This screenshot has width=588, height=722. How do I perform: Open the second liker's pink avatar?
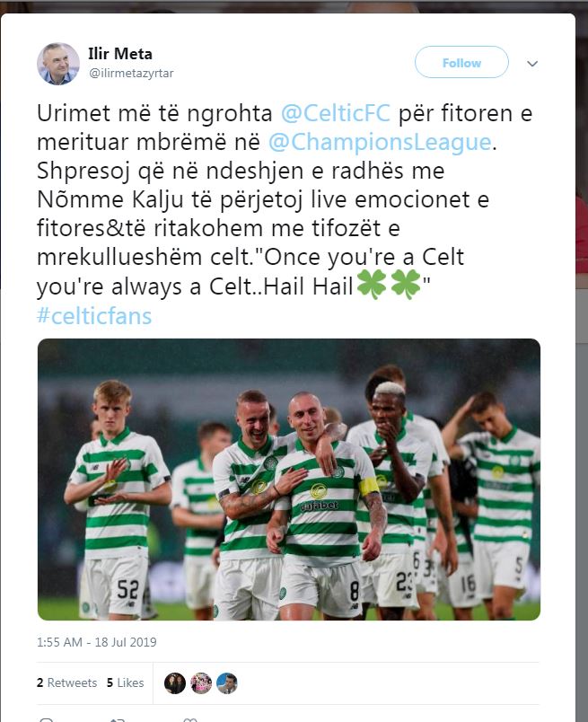click(x=201, y=682)
